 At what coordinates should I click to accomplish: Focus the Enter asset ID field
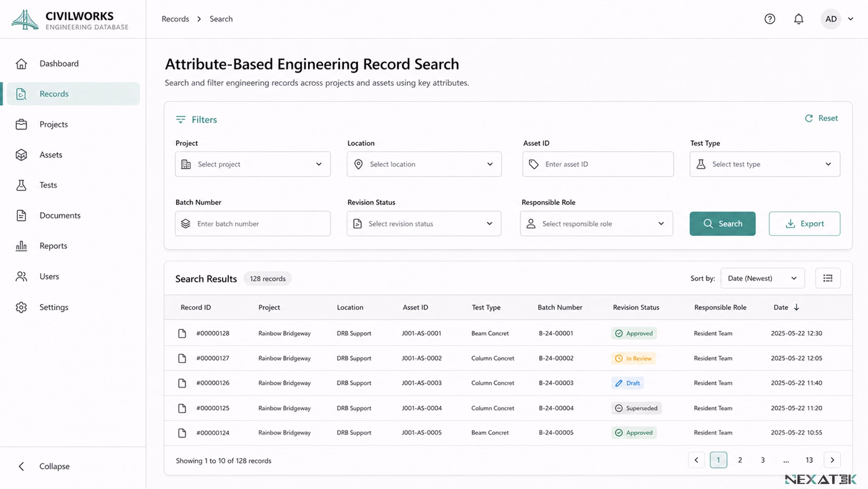tap(598, 164)
